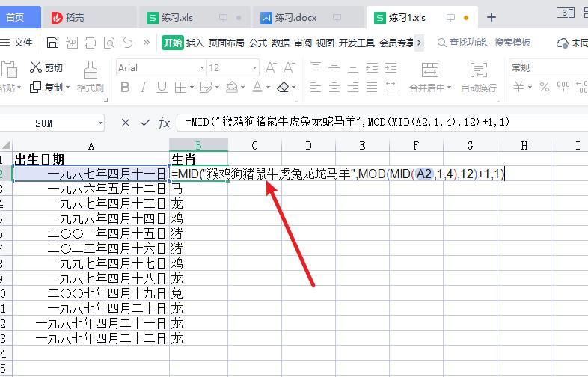Open Print Preview icon
This screenshot has width=588, height=377.
click(x=109, y=43)
